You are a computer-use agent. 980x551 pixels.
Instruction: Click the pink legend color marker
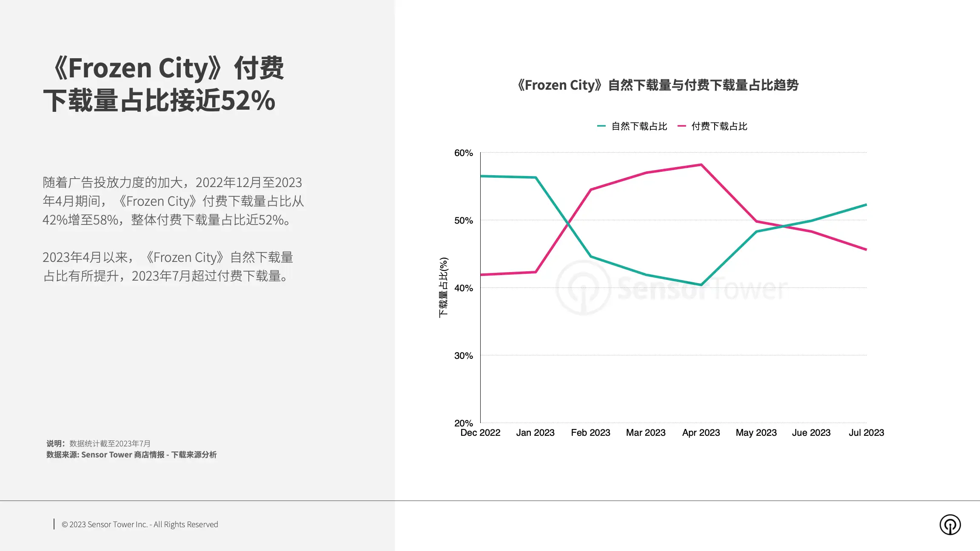[681, 126]
